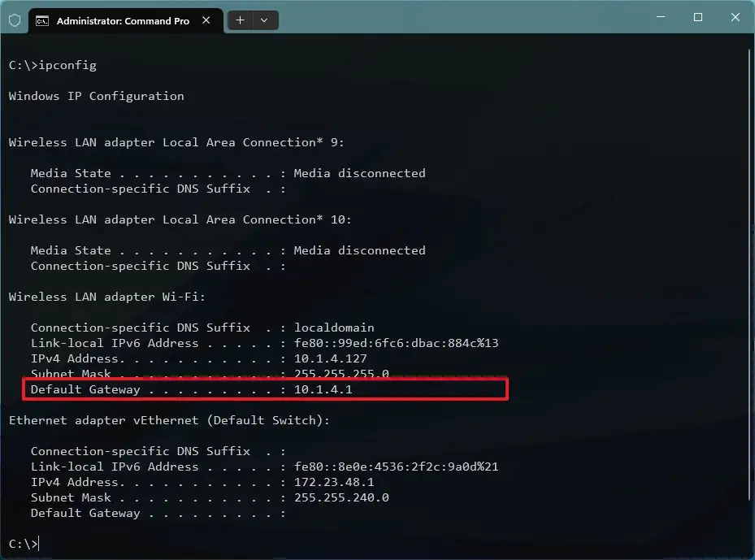Click the Windows Terminal logo icon
The image size is (755, 560).
tap(15, 20)
